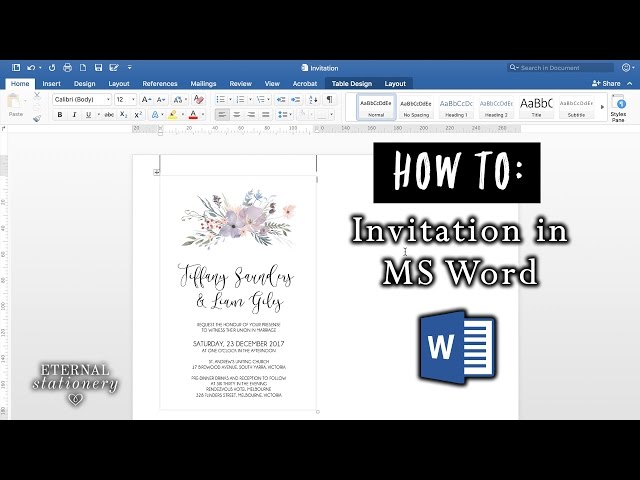Screen dimensions: 640x480
Task: Apply the Heading 1 style
Action: 456,107
